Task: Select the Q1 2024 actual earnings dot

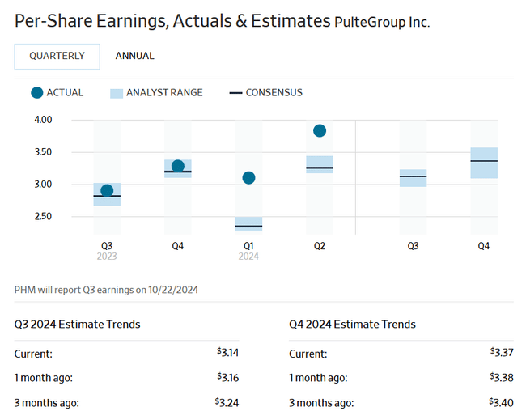Action: (x=248, y=178)
